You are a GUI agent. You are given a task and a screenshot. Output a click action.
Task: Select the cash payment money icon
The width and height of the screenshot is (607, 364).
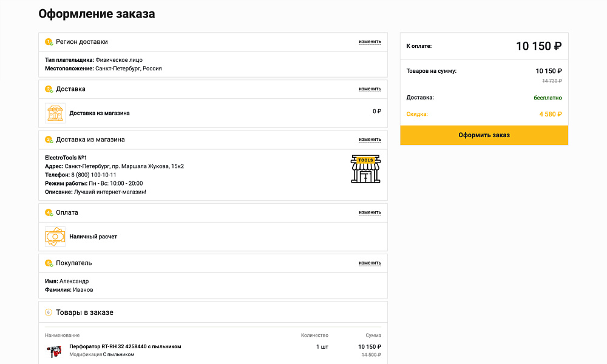pos(55,237)
